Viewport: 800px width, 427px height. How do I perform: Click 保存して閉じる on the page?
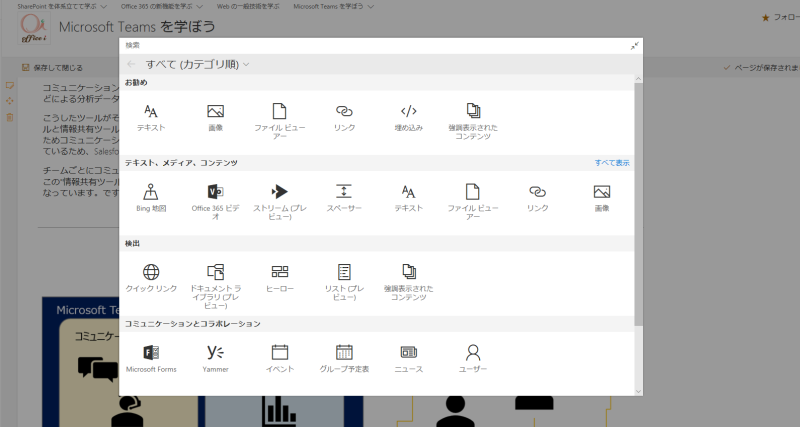pyautogui.click(x=53, y=67)
